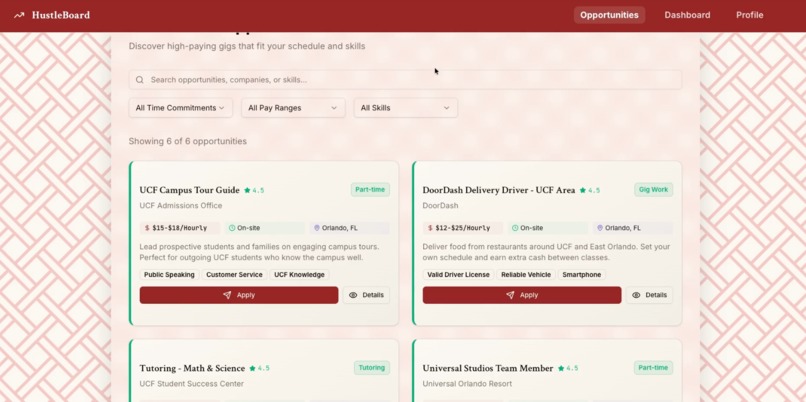Click the dollar icon on $15-$18/Hourly
The height and width of the screenshot is (402, 806).
coord(147,228)
